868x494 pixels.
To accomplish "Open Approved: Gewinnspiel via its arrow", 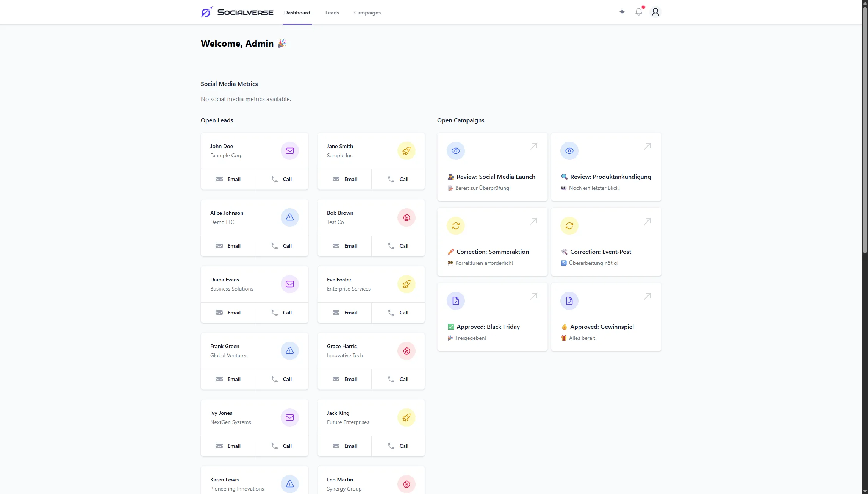I will (x=647, y=296).
